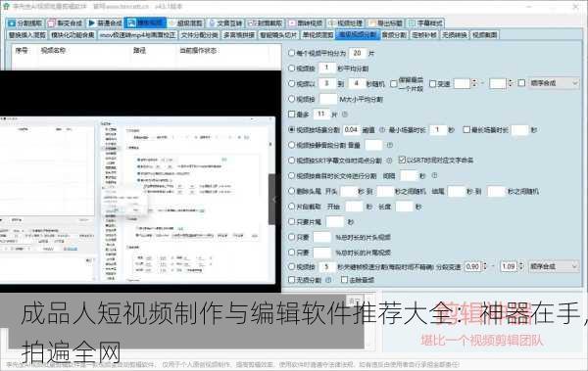The width and height of the screenshot is (588, 371).
Task: Click the 20 片 count input field
Action: (358, 53)
